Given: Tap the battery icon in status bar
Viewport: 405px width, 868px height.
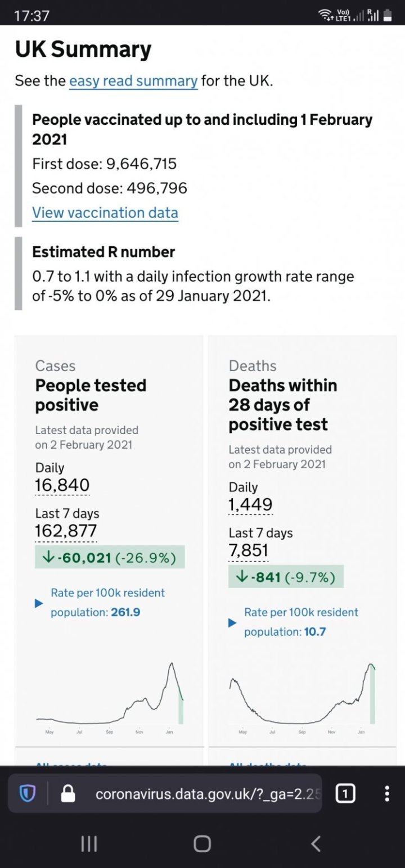Looking at the screenshot, I should click(x=387, y=16).
